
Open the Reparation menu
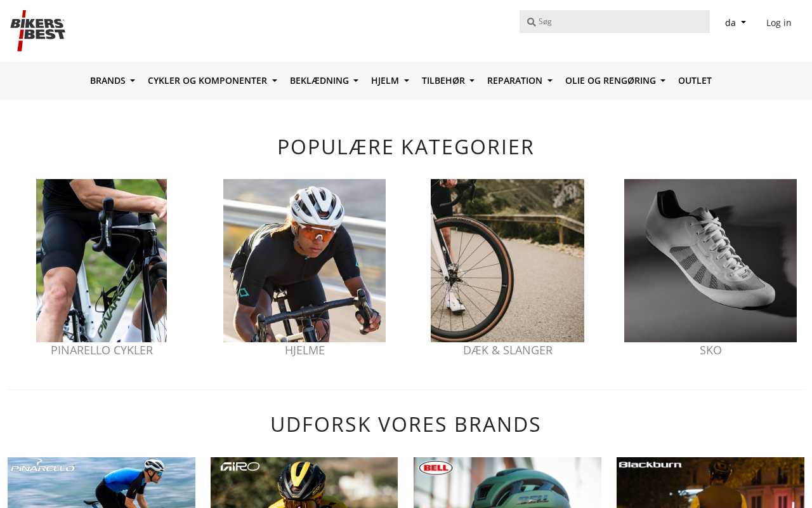pos(520,81)
